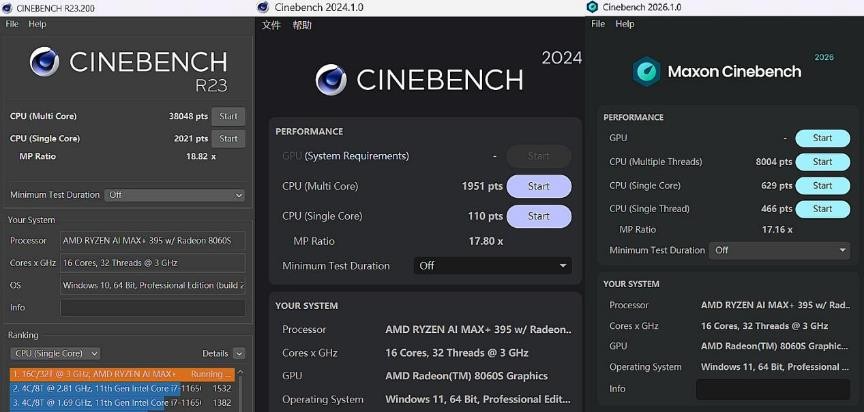Click GPU value in Cinebench 2026 system
Image resolution: width=864 pixels, height=412 pixels.
[774, 346]
